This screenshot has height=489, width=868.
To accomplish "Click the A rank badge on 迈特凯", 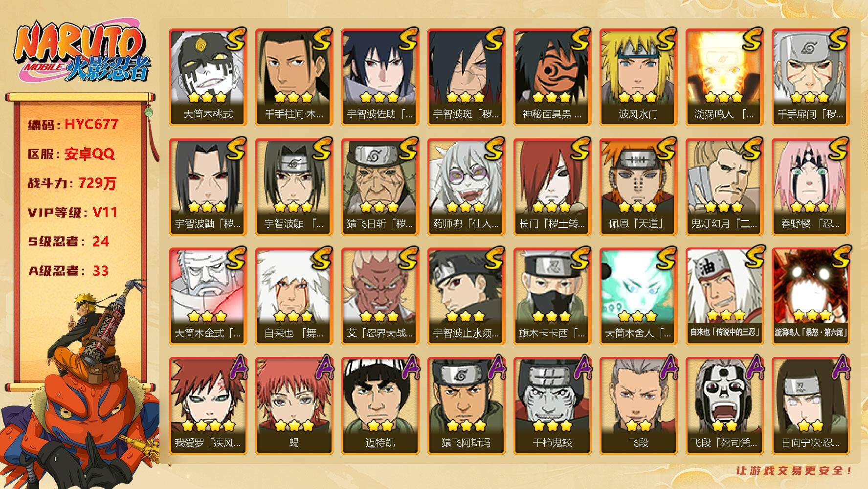I will pos(409,368).
